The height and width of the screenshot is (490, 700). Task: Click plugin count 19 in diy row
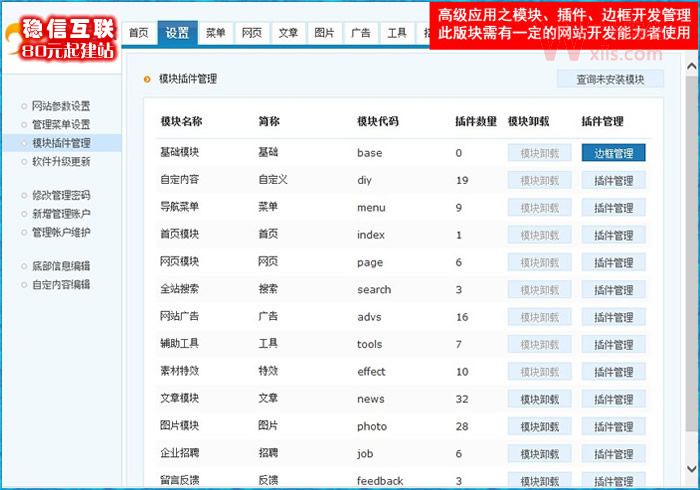pos(462,180)
